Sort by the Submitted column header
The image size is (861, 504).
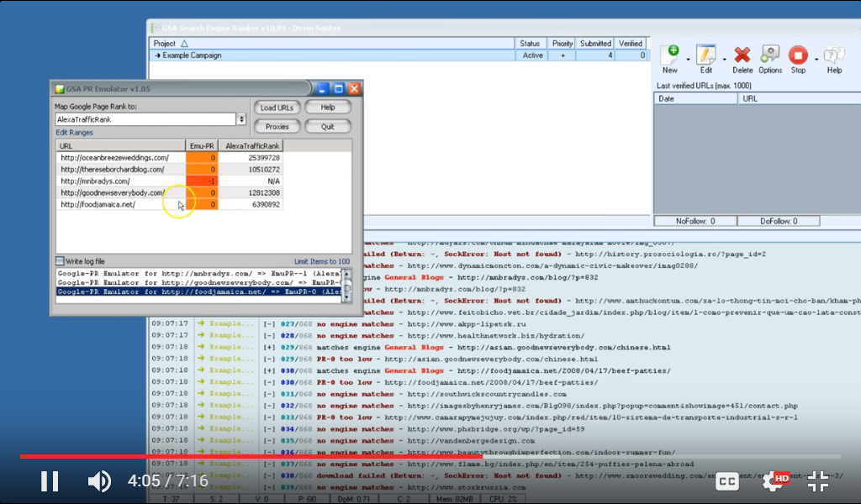(x=595, y=44)
